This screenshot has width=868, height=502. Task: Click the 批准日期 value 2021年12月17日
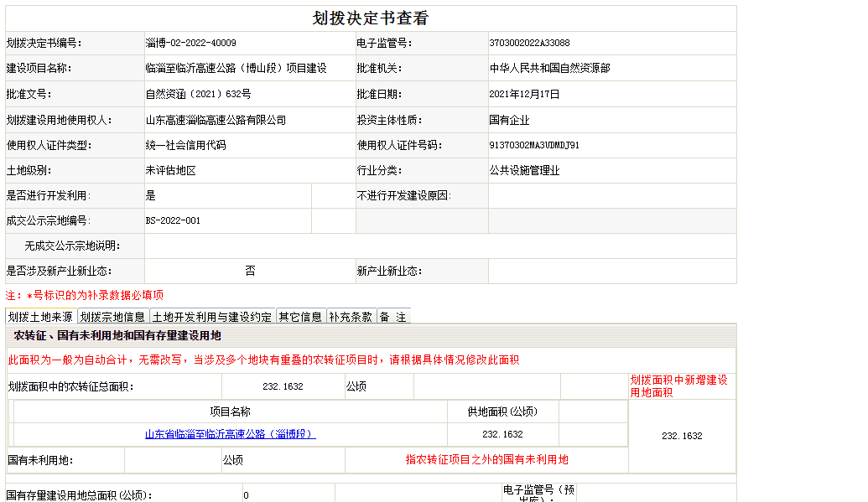(x=524, y=95)
